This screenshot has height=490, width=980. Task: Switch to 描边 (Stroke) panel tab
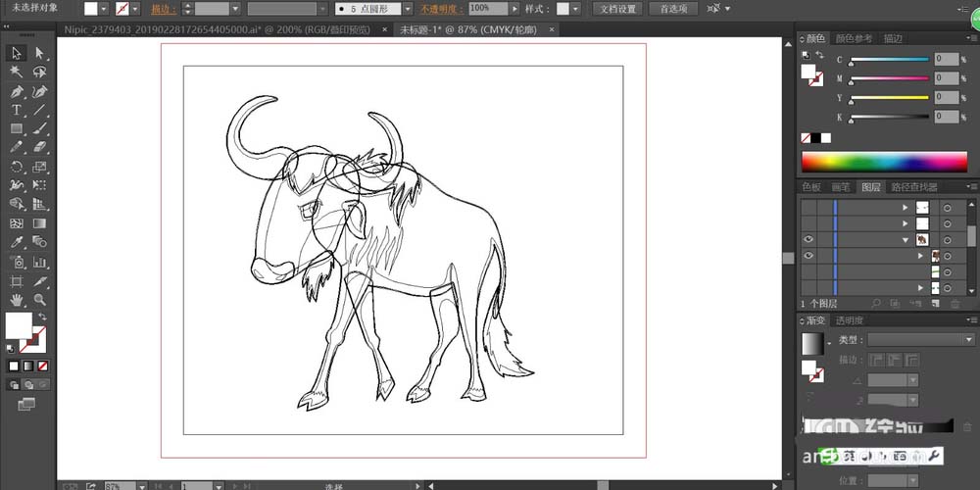click(x=893, y=39)
